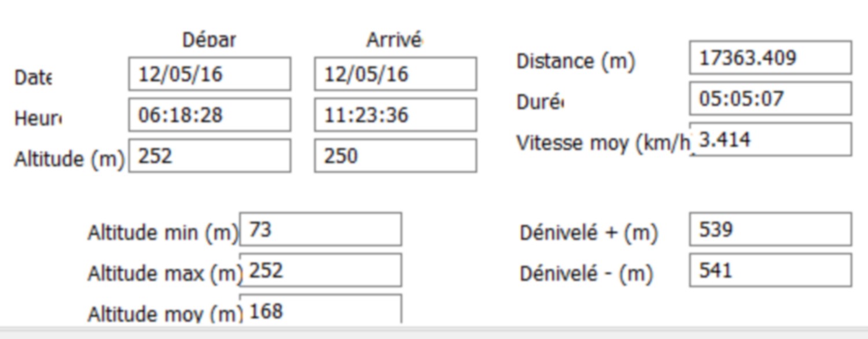Click the Distance (m) label

pyautogui.click(x=576, y=61)
